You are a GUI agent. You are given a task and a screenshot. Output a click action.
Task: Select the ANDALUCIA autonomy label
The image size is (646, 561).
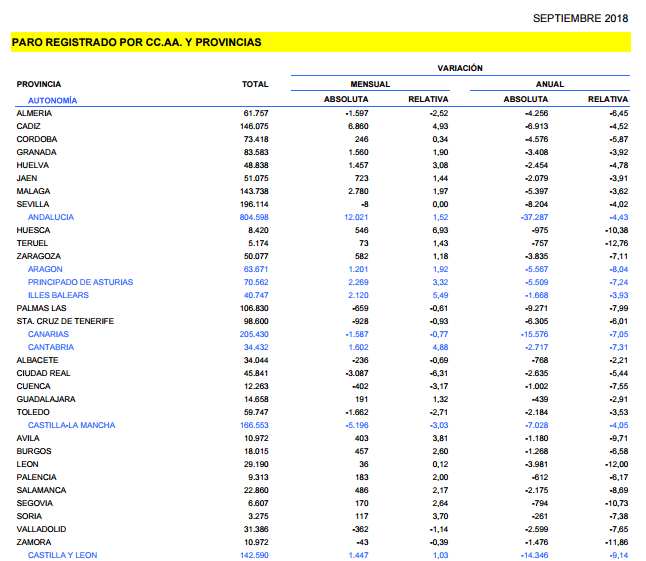point(51,217)
